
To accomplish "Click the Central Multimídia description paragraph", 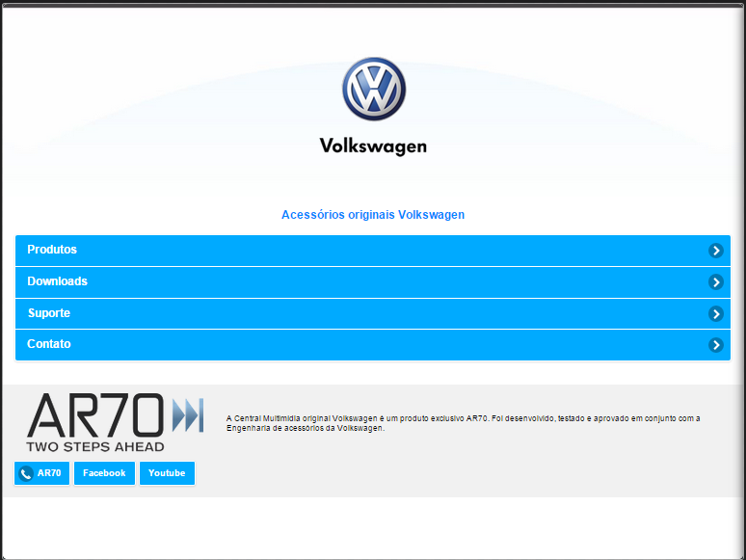I will pos(463,423).
